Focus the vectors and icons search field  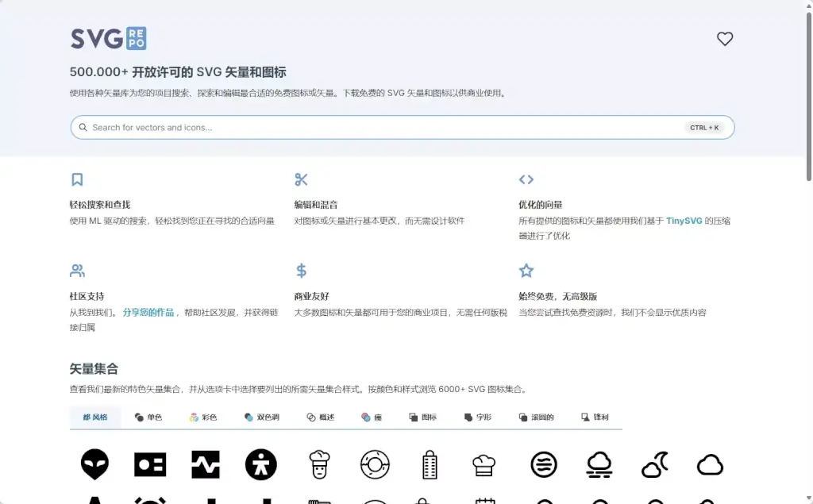click(x=403, y=128)
